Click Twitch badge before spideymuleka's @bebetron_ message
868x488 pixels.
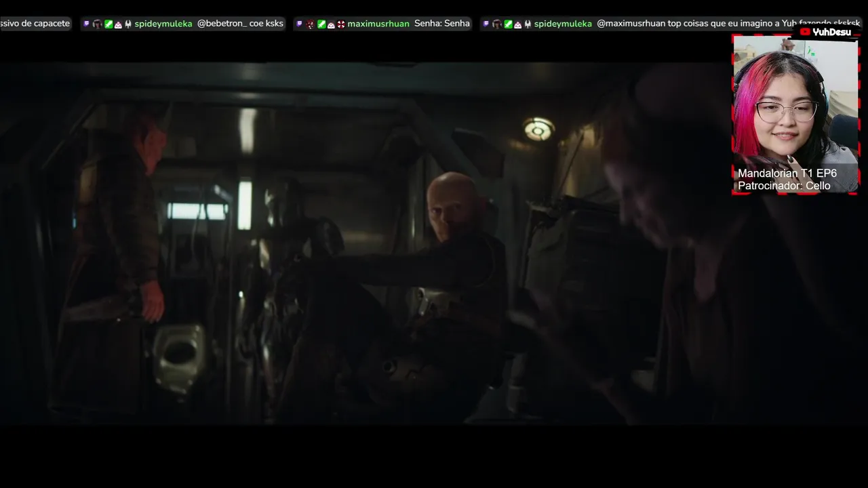coord(86,24)
